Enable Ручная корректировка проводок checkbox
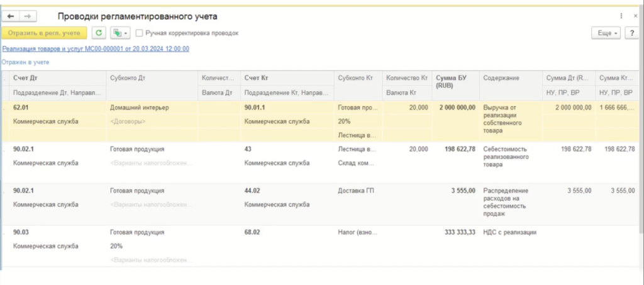The width and height of the screenshot is (644, 285). [x=139, y=33]
